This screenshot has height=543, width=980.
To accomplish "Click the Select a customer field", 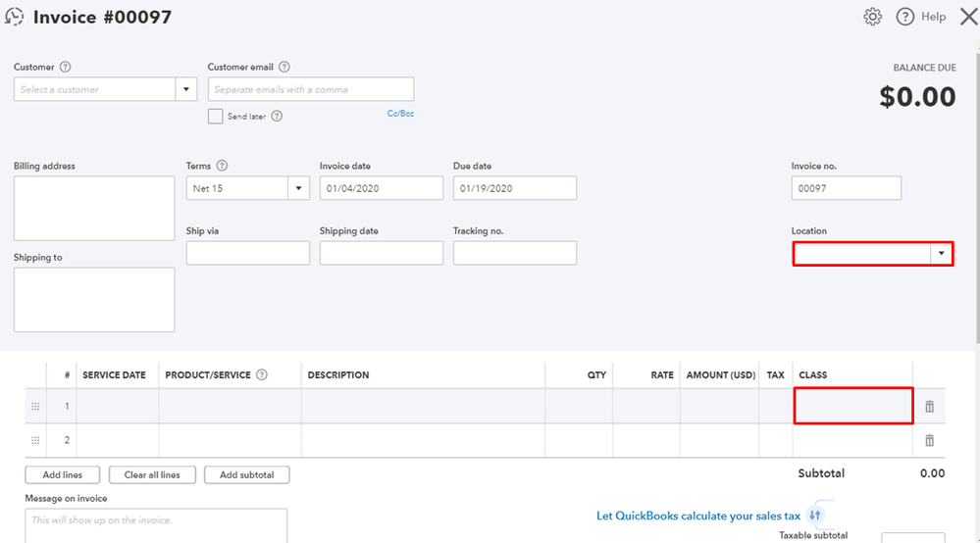I will 94,89.
